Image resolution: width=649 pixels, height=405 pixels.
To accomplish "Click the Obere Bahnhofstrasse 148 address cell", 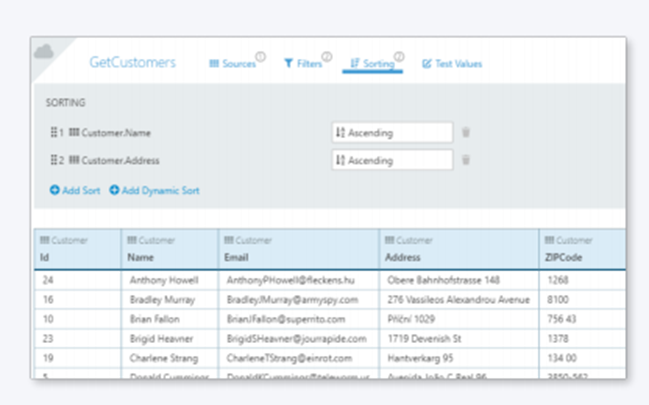I will pos(459,280).
